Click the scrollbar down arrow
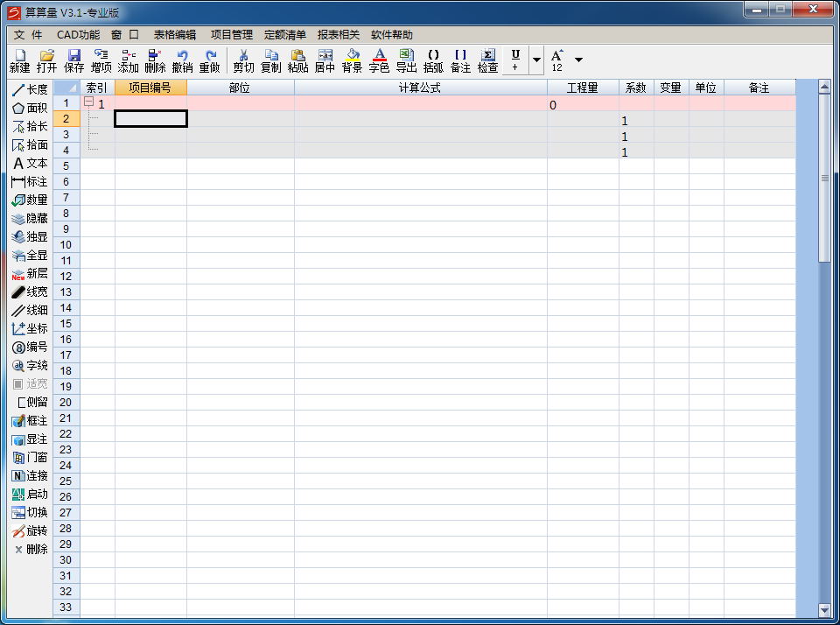Screen dimensions: 840x625 click(824, 609)
